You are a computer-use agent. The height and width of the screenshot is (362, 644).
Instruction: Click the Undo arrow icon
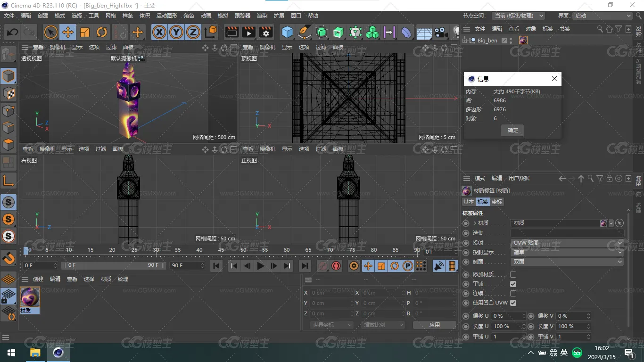point(13,32)
